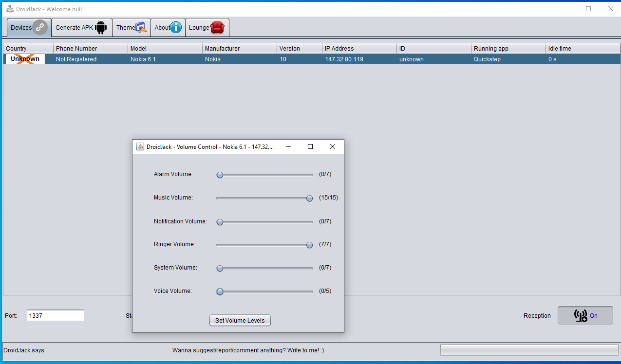Sort by the IP Address column header
621x364 pixels.
click(x=359, y=49)
